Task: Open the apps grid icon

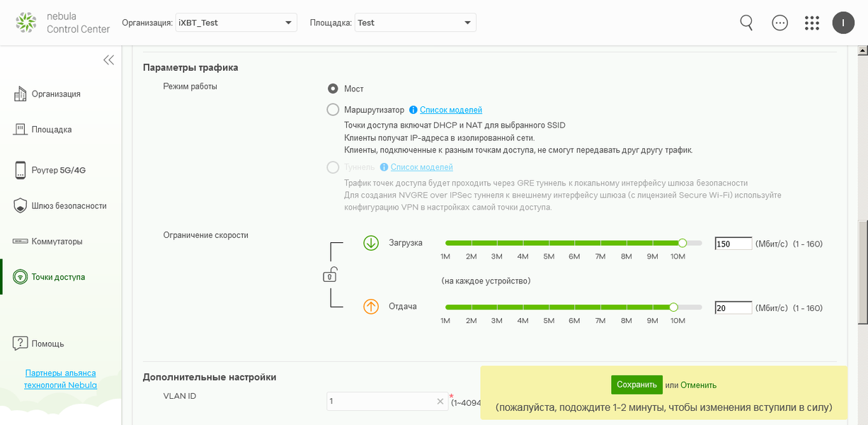Action: [812, 23]
